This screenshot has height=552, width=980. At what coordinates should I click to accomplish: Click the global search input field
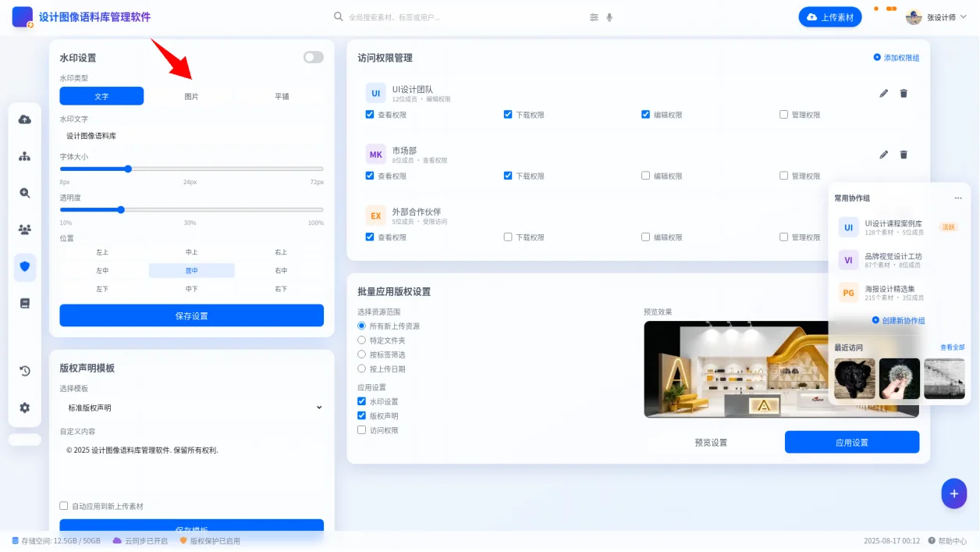(x=464, y=17)
